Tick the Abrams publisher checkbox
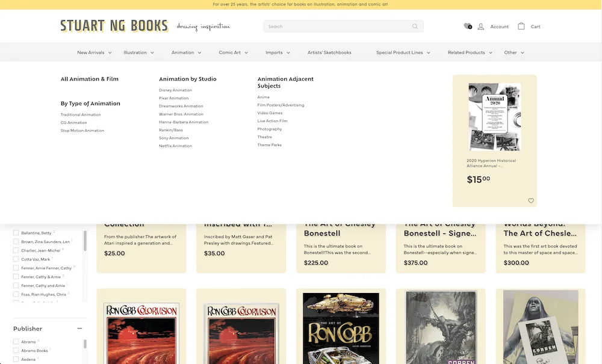This screenshot has width=602, height=364. (16, 341)
